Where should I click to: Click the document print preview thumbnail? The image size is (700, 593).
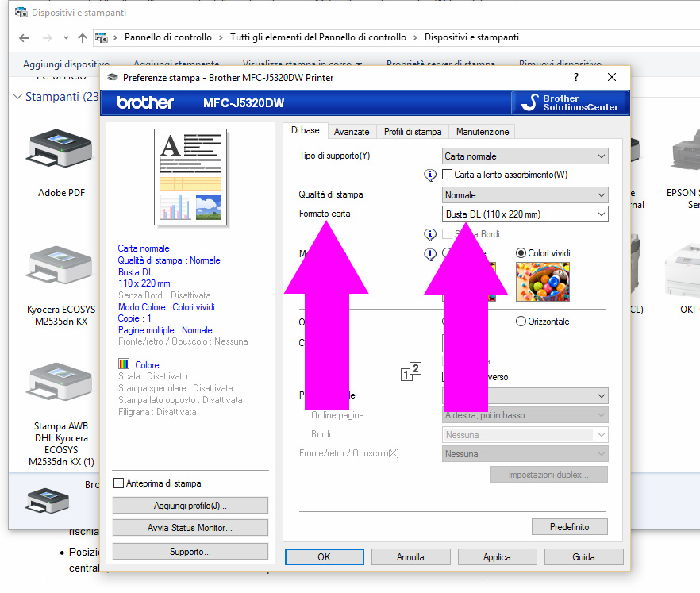coord(190,177)
